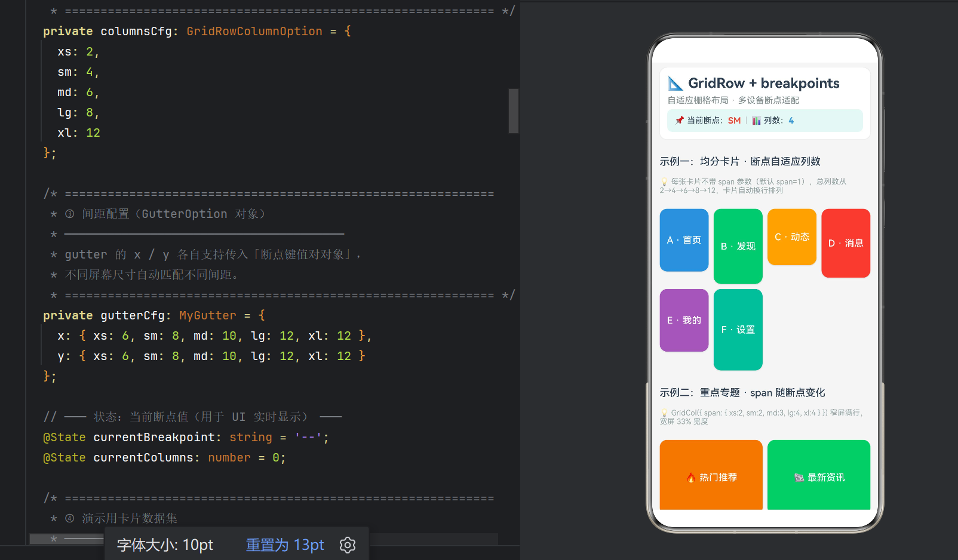
Task: Click the 'currentBreakpoint' state variable
Action: pyautogui.click(x=154, y=437)
